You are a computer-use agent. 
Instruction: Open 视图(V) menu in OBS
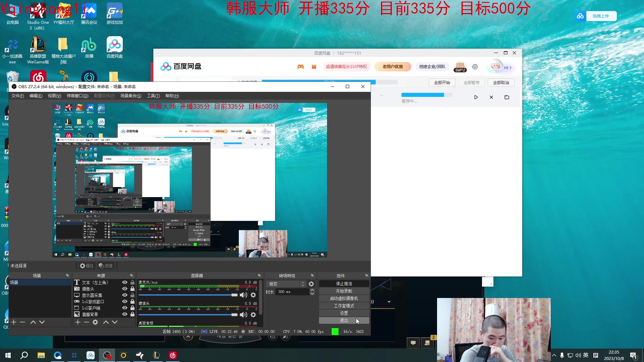click(x=54, y=96)
